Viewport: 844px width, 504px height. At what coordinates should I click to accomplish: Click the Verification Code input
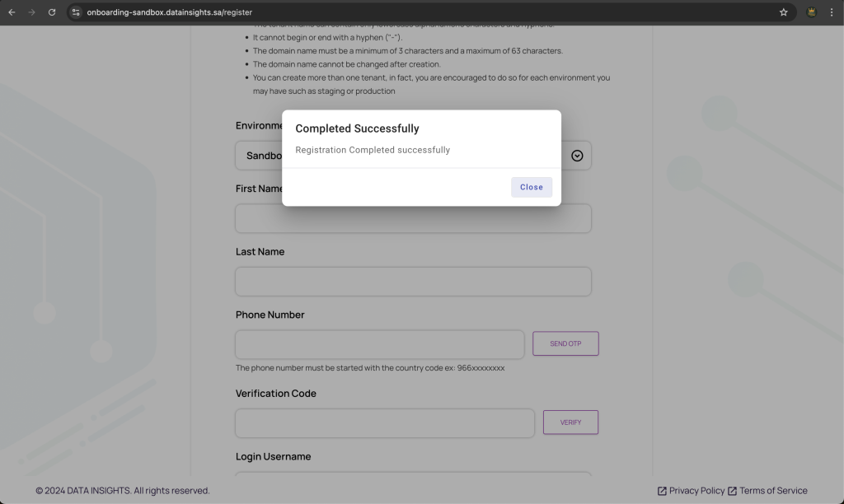tap(384, 423)
